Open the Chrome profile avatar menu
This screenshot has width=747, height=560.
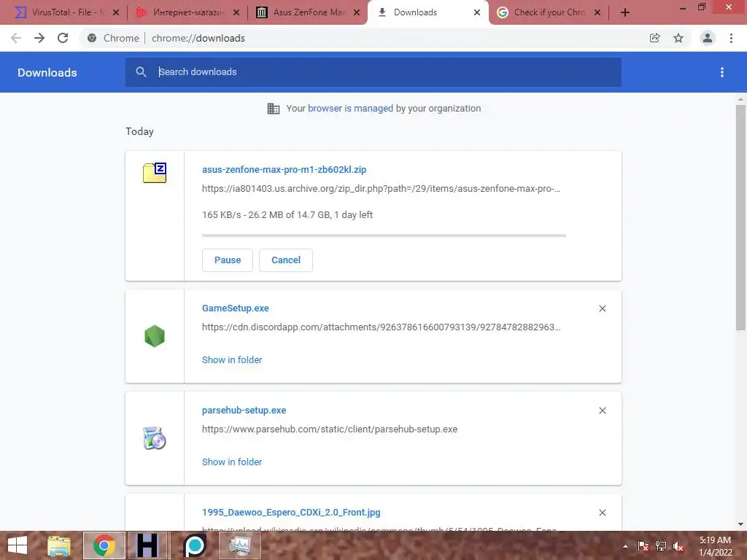pyautogui.click(x=708, y=38)
